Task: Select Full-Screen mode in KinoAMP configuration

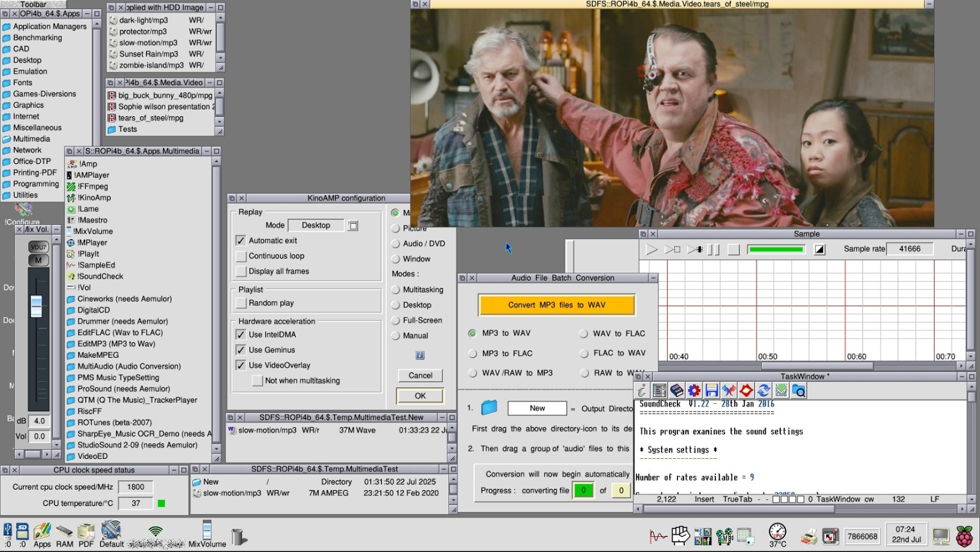Action: [x=396, y=320]
